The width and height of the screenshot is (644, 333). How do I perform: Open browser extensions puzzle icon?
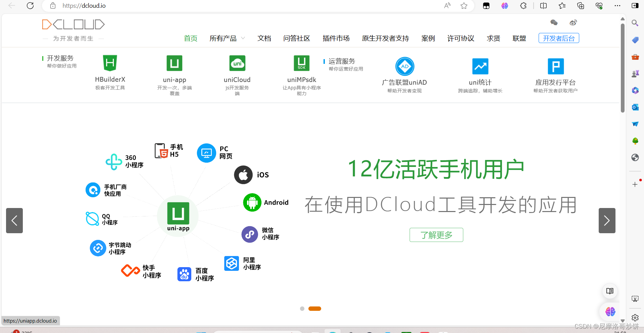(523, 6)
